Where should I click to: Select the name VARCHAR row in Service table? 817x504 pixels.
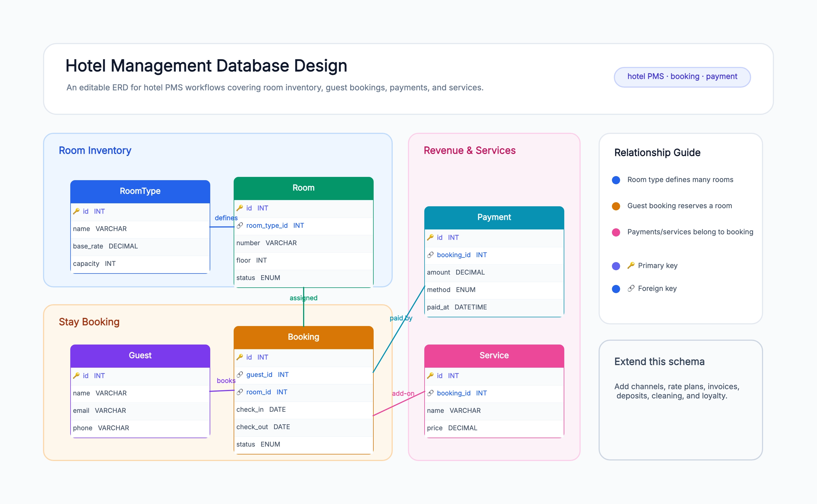tap(494, 411)
